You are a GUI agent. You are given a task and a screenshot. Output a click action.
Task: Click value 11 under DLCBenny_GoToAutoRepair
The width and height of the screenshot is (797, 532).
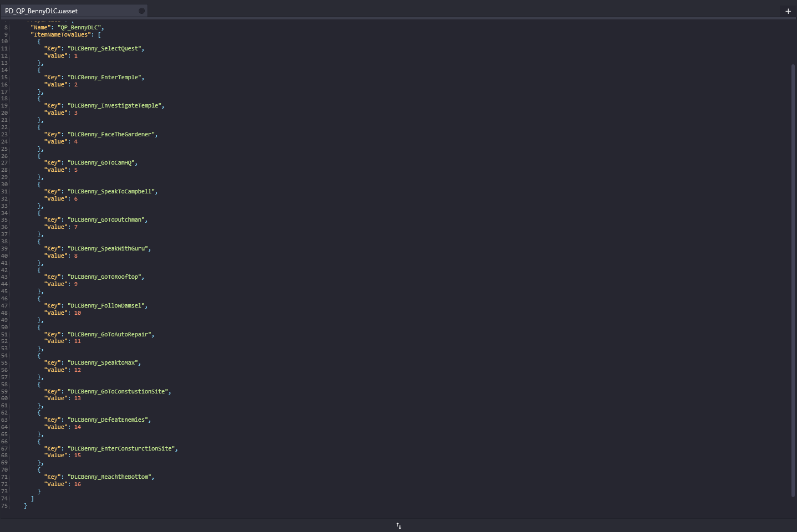pyautogui.click(x=78, y=341)
